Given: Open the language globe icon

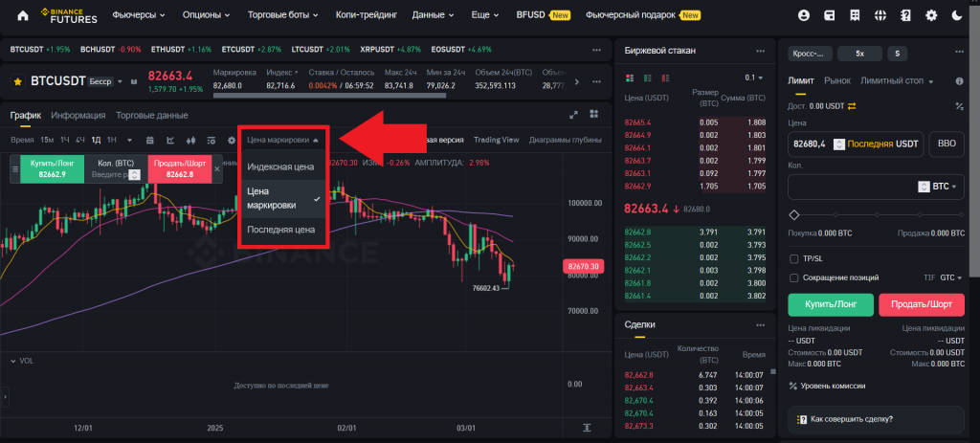Looking at the screenshot, I should 880,15.
